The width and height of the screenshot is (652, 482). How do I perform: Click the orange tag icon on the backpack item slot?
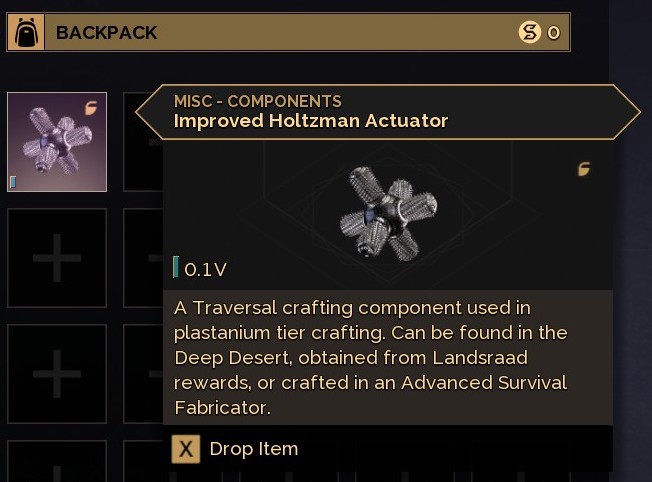click(92, 105)
